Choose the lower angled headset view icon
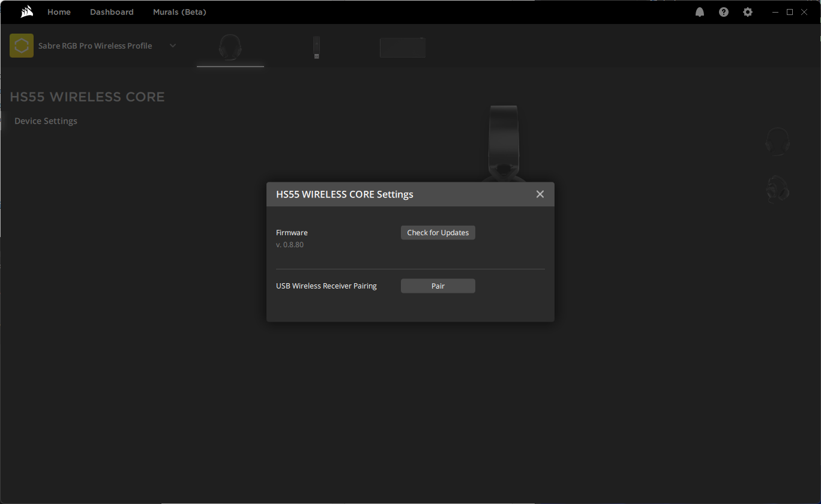The height and width of the screenshot is (504, 821). [777, 188]
